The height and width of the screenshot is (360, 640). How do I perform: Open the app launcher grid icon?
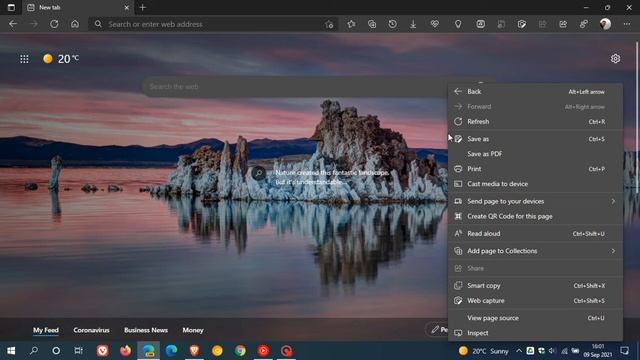coord(24,59)
